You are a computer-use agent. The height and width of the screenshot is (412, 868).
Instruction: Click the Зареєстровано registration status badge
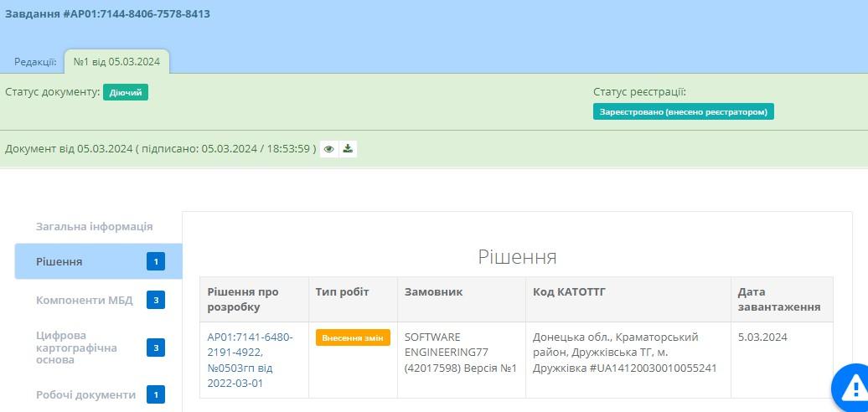pos(683,111)
